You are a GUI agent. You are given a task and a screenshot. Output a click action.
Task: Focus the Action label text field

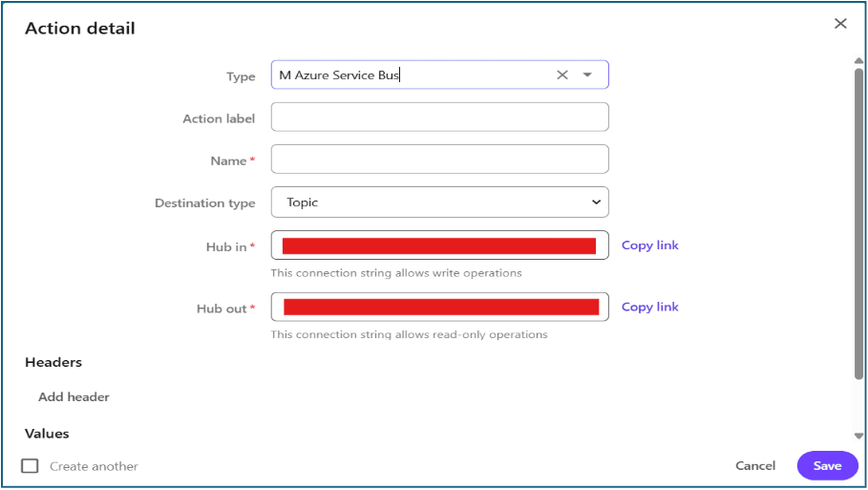[439, 117]
